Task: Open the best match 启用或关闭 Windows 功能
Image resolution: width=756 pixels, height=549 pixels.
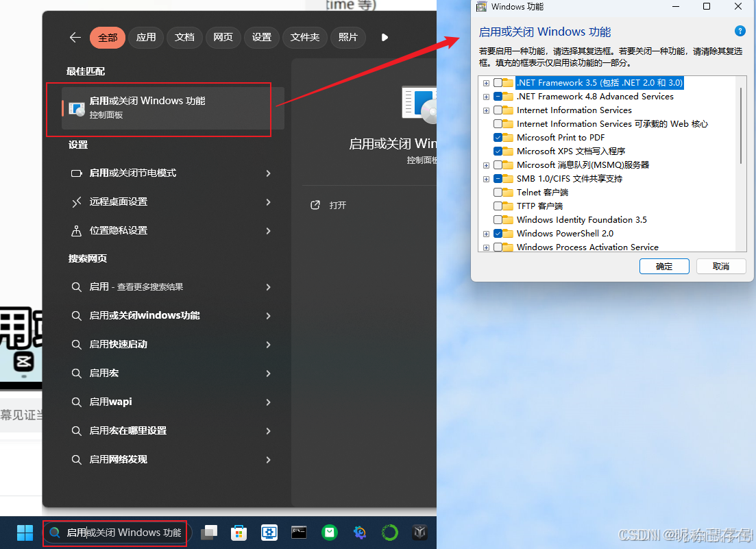Action: (x=173, y=108)
